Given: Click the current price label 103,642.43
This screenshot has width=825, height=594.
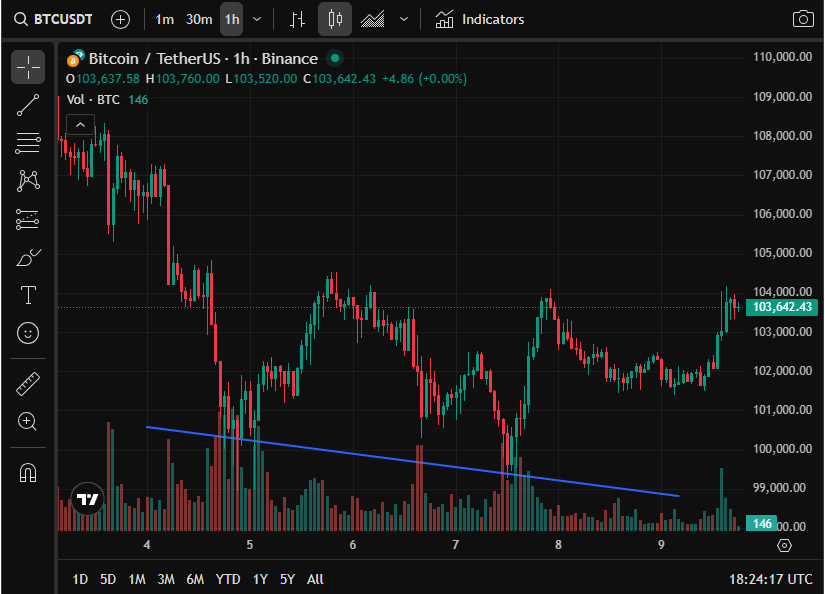Looking at the screenshot, I should [x=782, y=307].
